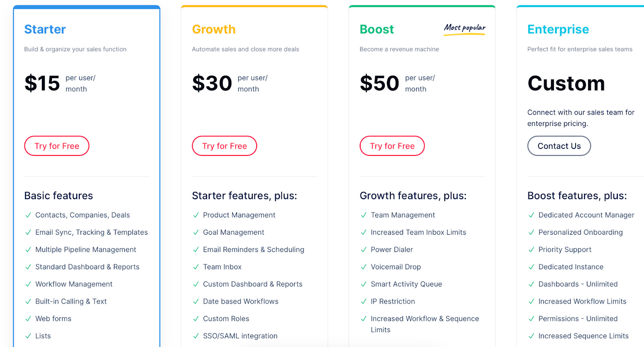Click checkmark icon next to Web forms
Screen dimensions: 644x347
click(x=28, y=319)
